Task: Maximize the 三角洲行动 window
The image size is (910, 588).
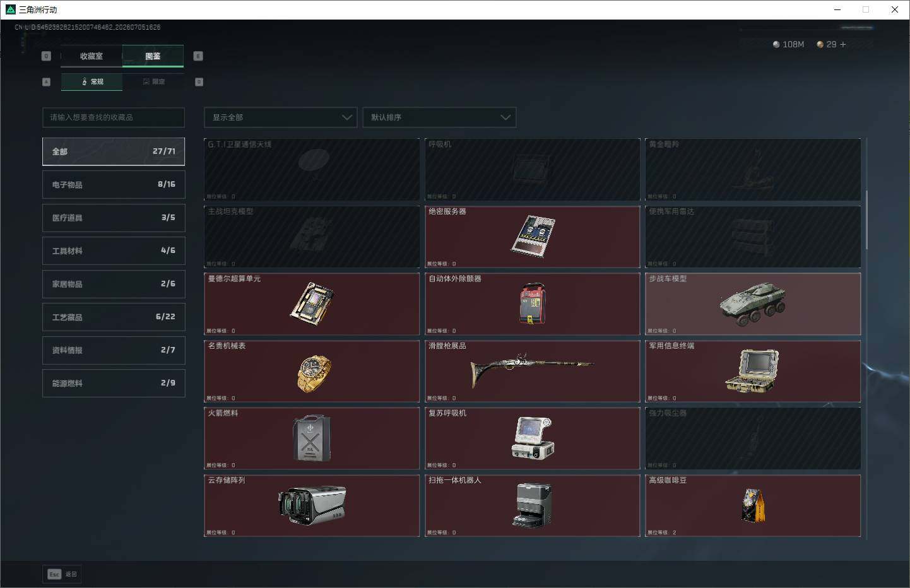Action: (866, 9)
